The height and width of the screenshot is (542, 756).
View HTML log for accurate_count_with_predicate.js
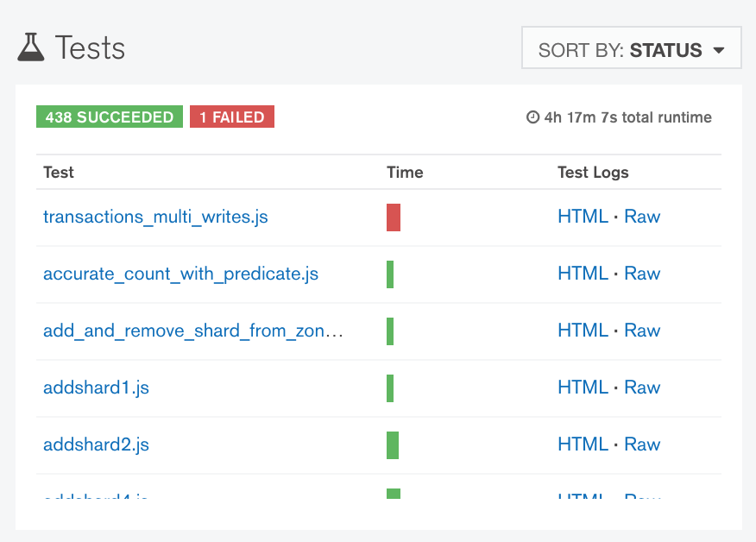click(x=583, y=274)
